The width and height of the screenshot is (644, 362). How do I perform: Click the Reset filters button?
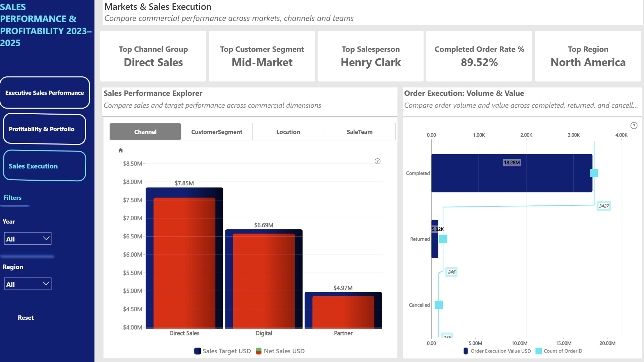pos(26,318)
